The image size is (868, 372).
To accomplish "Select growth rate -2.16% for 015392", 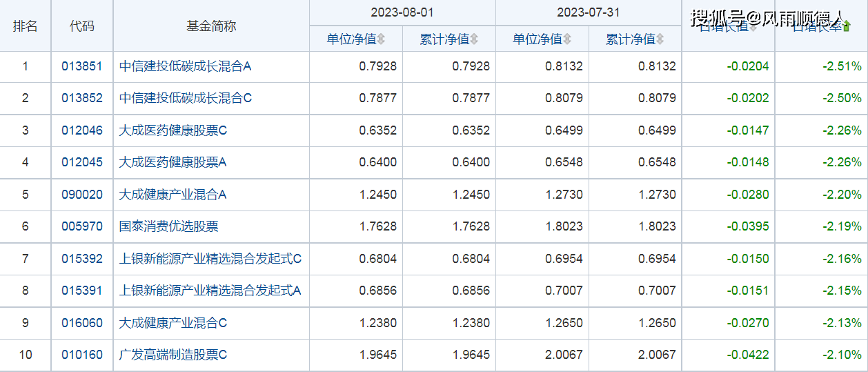I will point(842,259).
